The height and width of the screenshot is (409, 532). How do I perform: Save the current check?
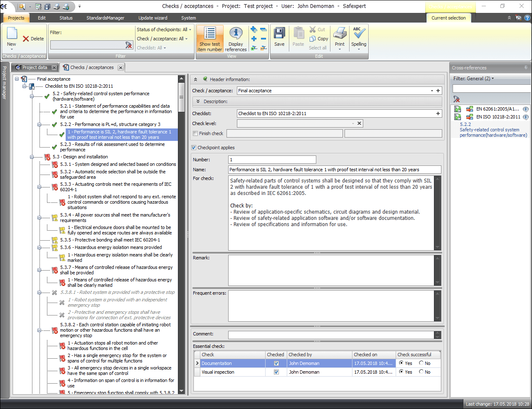pyautogui.click(x=279, y=37)
